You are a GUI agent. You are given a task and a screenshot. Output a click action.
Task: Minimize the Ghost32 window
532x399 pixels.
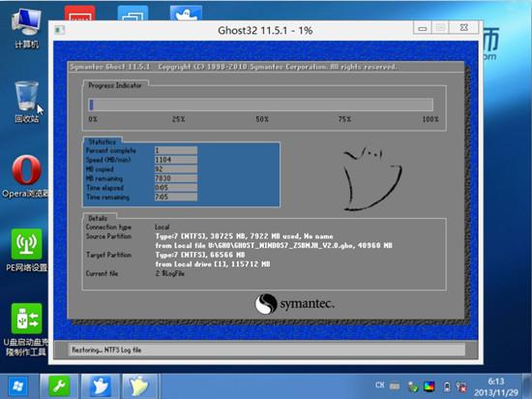coord(423,28)
